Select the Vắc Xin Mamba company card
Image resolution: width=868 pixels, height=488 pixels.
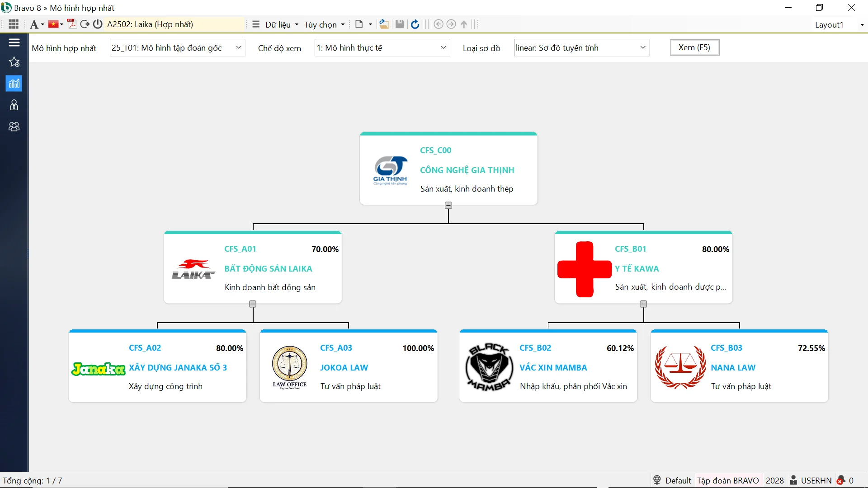click(548, 367)
